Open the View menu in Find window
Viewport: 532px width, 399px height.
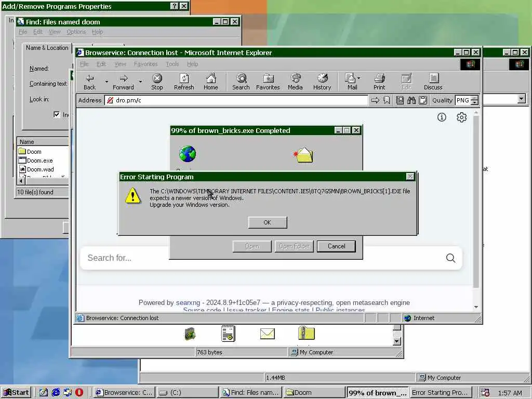coord(54,32)
